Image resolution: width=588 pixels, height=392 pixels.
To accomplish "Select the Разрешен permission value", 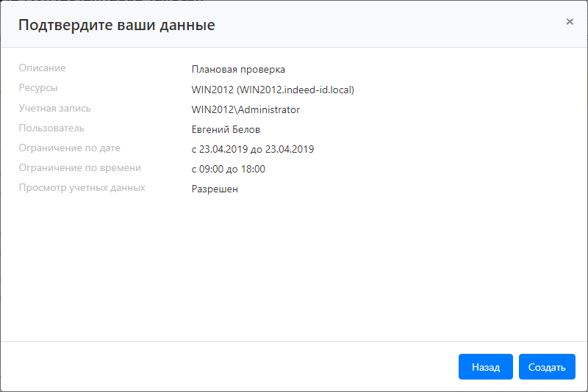I will tap(215, 189).
